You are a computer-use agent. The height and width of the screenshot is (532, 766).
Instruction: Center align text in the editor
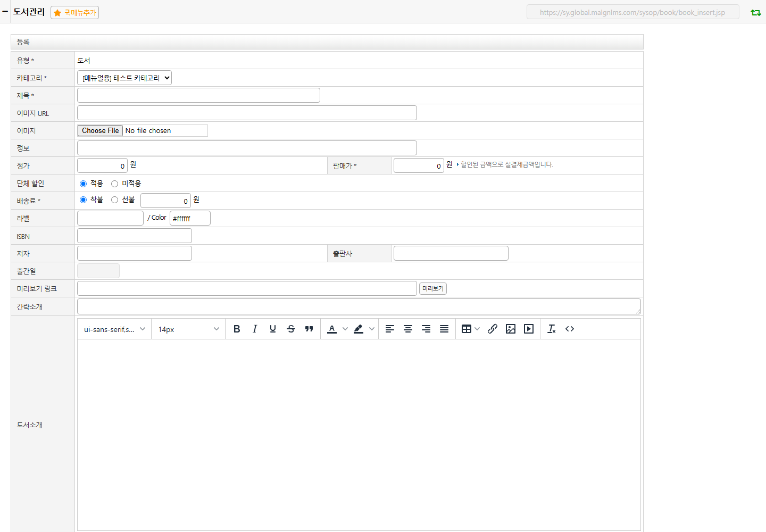(408, 329)
